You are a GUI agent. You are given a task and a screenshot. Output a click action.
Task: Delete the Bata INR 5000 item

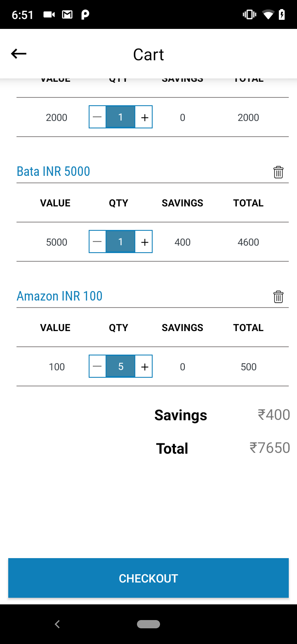pos(278,172)
